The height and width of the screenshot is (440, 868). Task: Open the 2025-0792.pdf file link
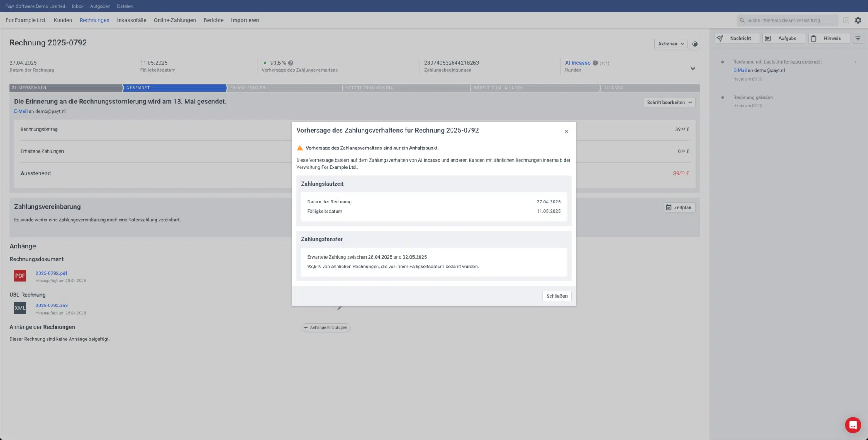pyautogui.click(x=51, y=273)
